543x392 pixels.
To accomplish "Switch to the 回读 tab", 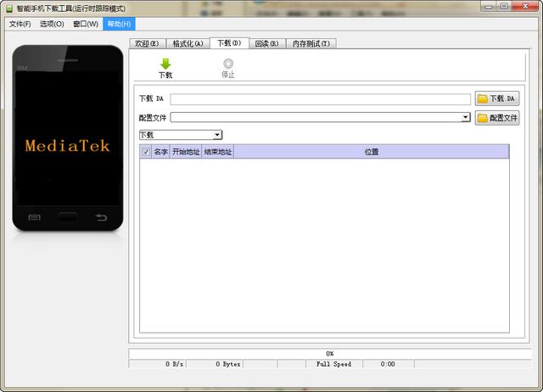I will coord(266,43).
